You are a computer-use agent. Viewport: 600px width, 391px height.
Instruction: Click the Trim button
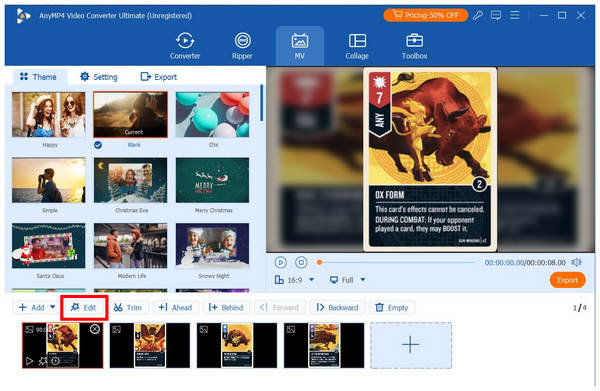(128, 308)
